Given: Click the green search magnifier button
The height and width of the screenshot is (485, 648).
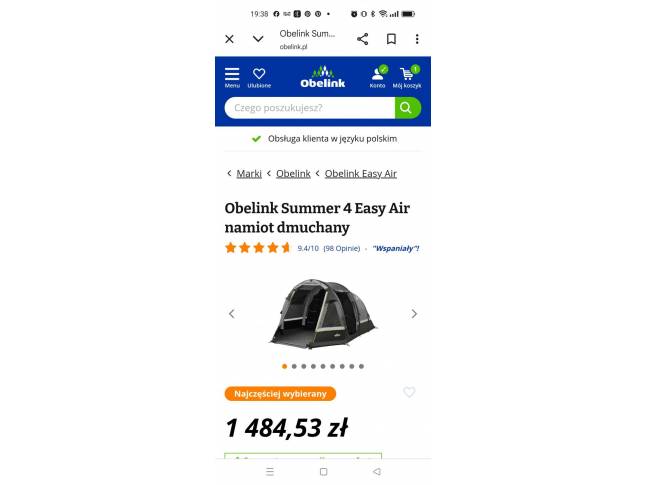Looking at the screenshot, I should (x=408, y=108).
